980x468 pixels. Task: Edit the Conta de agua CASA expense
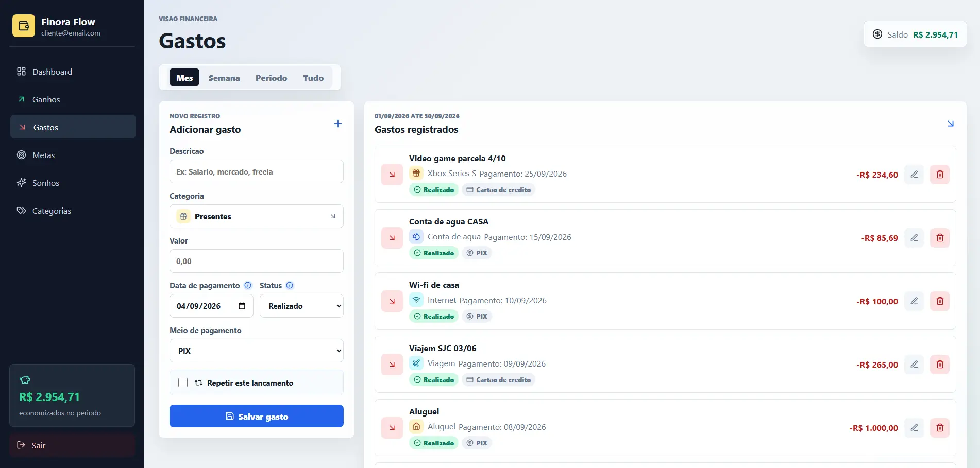click(x=914, y=238)
